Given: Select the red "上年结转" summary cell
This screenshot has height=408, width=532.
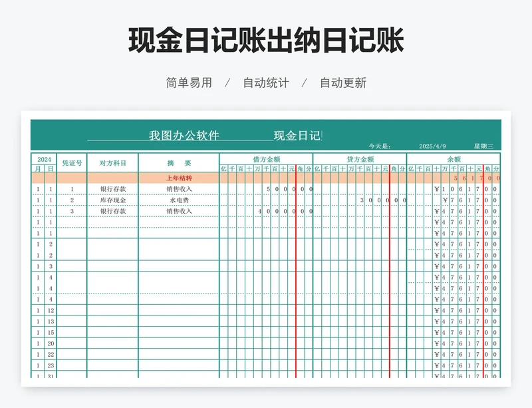Looking at the screenshot, I should pyautogui.click(x=179, y=178).
